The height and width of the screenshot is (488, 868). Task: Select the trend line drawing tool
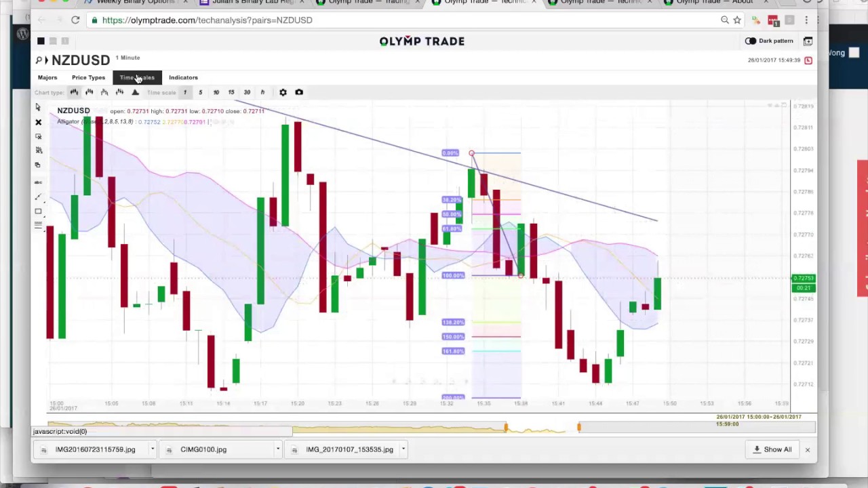click(38, 197)
